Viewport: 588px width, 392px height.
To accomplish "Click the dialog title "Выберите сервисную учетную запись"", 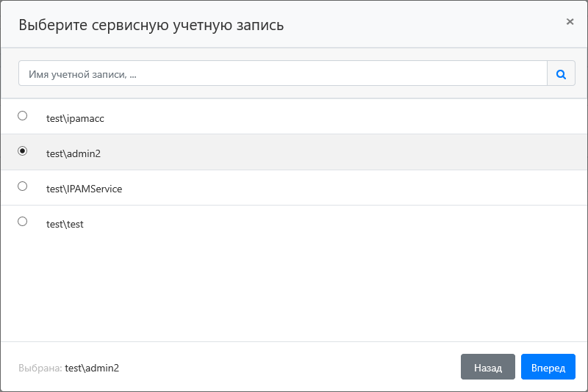I will (x=151, y=25).
